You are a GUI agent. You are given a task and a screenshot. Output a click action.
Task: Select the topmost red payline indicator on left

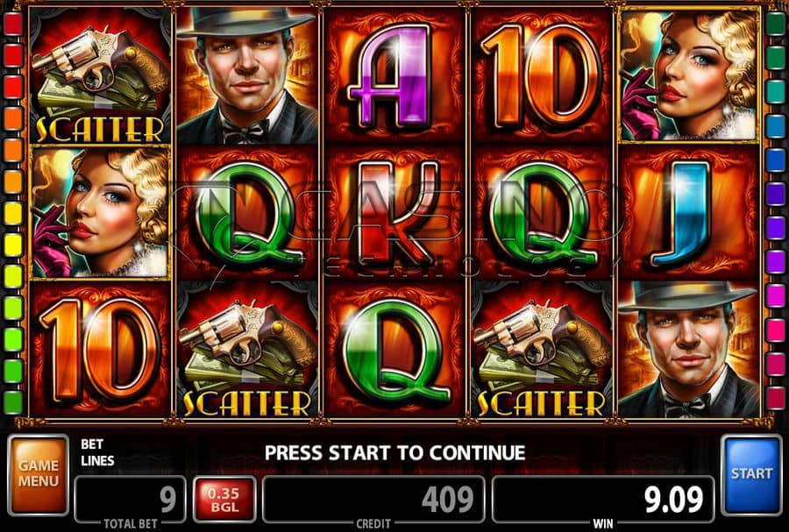[13, 25]
